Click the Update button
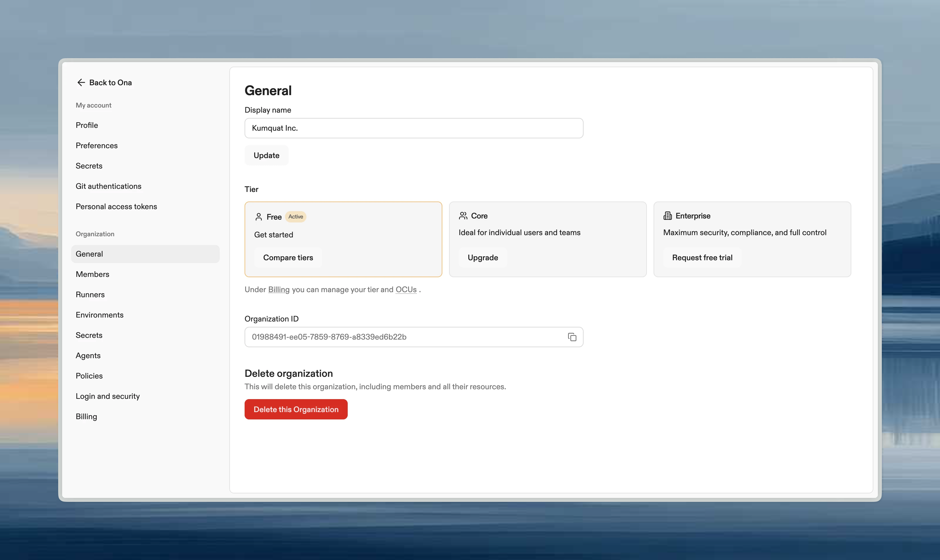The width and height of the screenshot is (940, 560). point(267,156)
